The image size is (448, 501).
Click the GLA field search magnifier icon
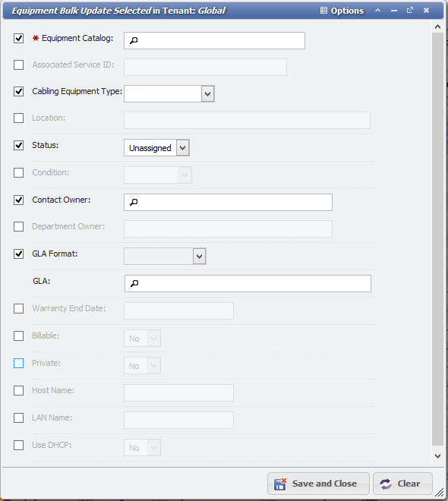click(134, 283)
